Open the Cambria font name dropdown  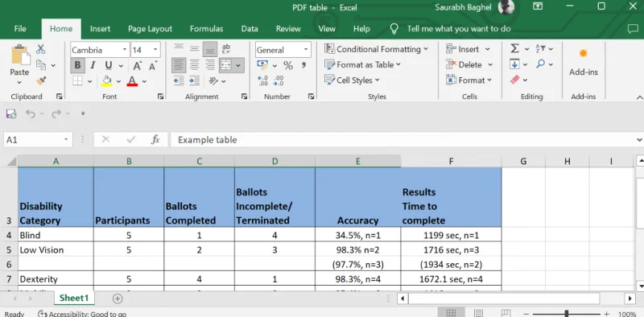click(125, 50)
